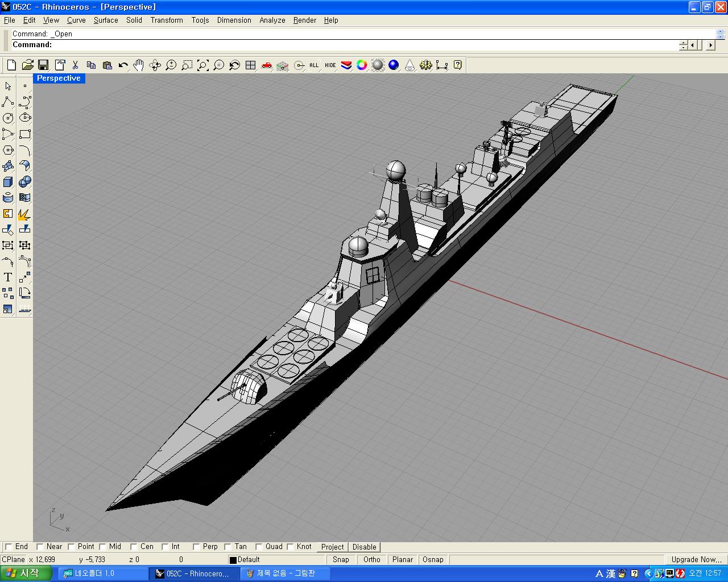The width and height of the screenshot is (728, 582).
Task: Switch to the 네오폴더 1.0 taskbar window
Action: [102, 574]
